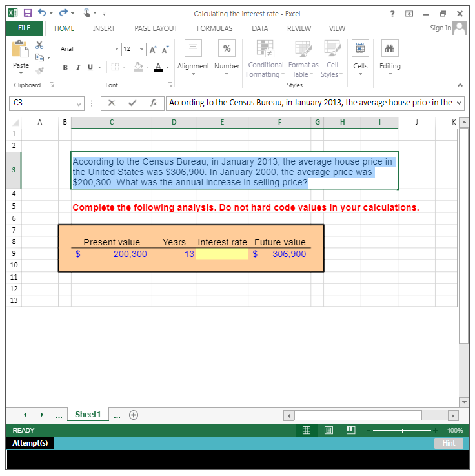475x476 pixels.
Task: Click the Cut scissors icon
Action: coord(39,45)
